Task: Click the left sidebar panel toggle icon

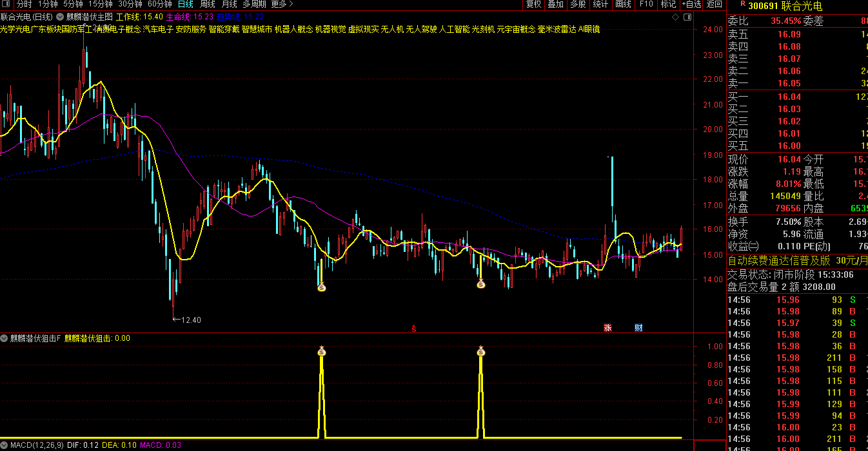Action: [x=6, y=4]
